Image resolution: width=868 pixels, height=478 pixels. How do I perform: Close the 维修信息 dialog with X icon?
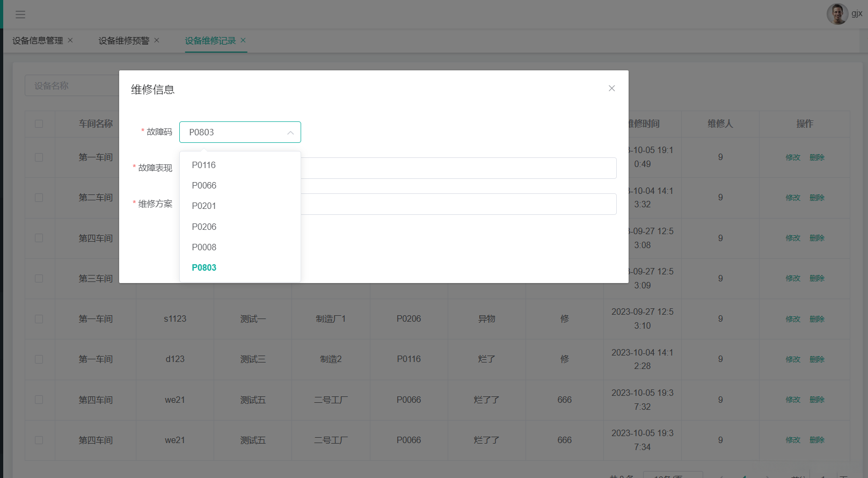pyautogui.click(x=611, y=88)
